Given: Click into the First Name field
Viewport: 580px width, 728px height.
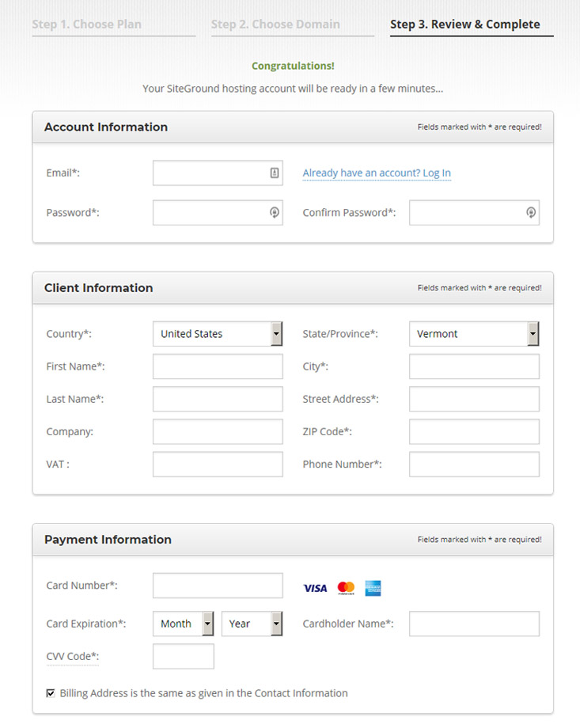Looking at the screenshot, I should click(x=218, y=366).
